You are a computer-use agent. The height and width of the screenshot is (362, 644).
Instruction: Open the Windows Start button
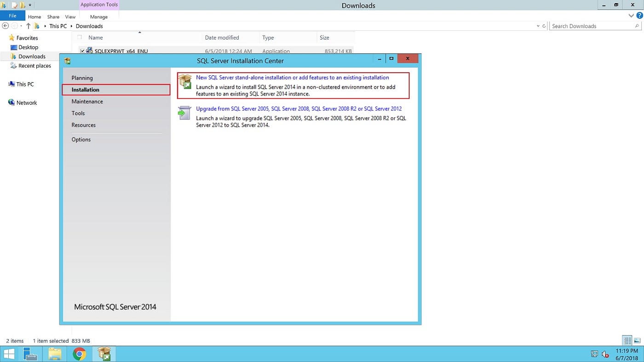tap(9, 354)
